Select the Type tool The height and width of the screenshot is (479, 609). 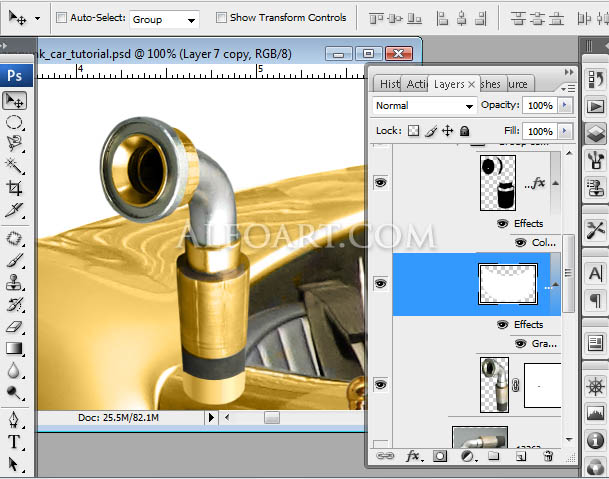(15, 442)
